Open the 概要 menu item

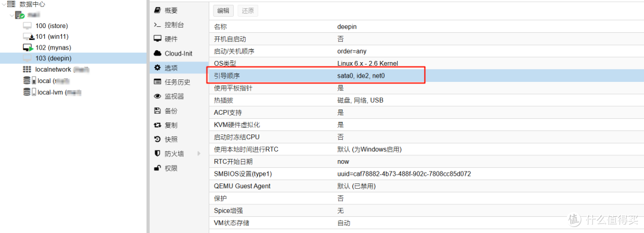tap(179, 10)
